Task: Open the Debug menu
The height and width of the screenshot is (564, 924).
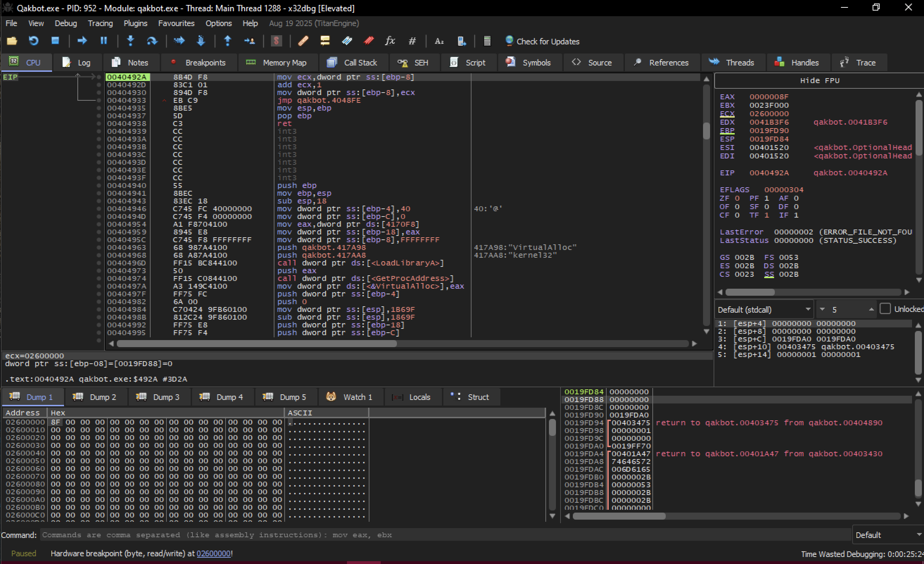Action: [66, 23]
